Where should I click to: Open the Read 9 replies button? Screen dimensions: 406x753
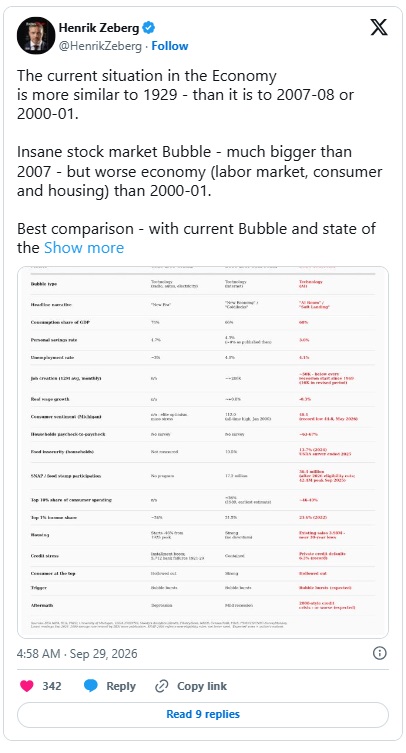[x=203, y=714]
